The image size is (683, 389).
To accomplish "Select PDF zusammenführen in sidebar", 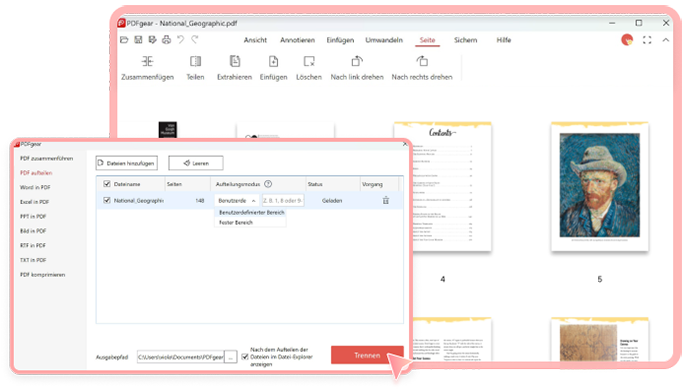I will click(x=47, y=159).
